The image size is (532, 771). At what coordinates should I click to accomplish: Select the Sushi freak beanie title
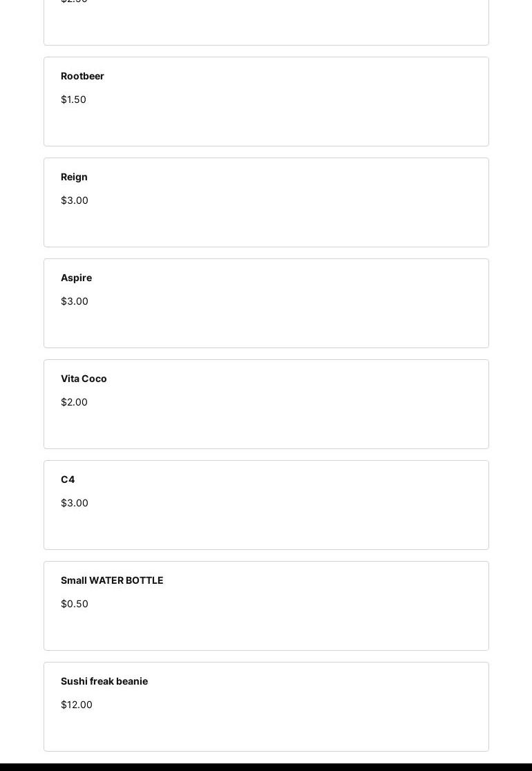(104, 681)
